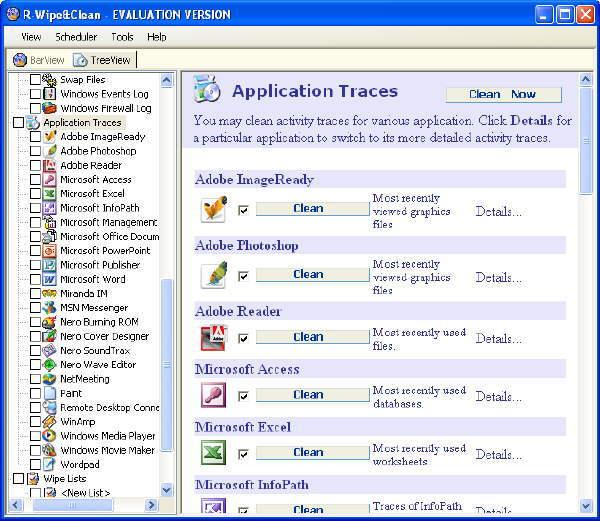Image resolution: width=600 pixels, height=521 pixels.
Task: Click the Microsoft Excel icon in tree
Action: [50, 194]
